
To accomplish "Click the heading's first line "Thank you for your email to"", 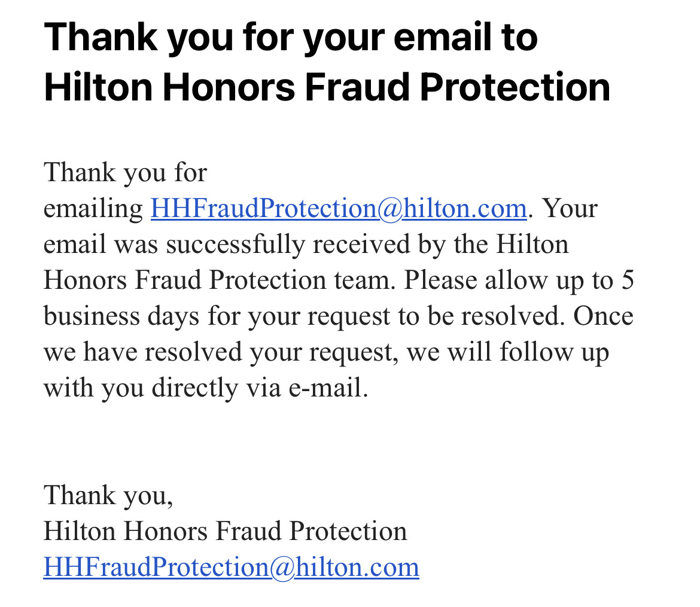I will (x=291, y=39).
